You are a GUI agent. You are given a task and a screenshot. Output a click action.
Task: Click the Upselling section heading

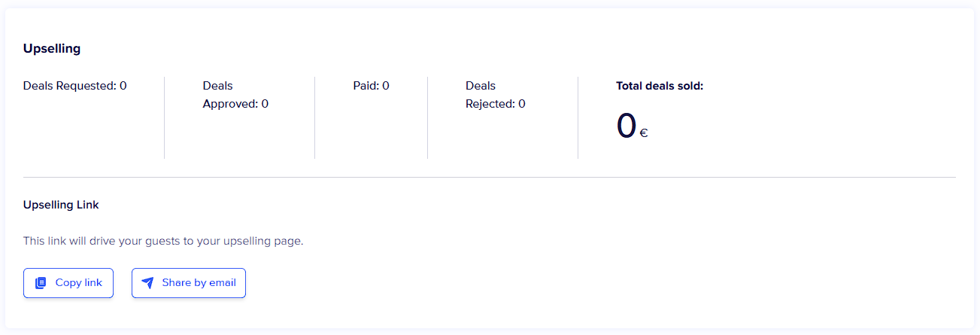[52, 49]
